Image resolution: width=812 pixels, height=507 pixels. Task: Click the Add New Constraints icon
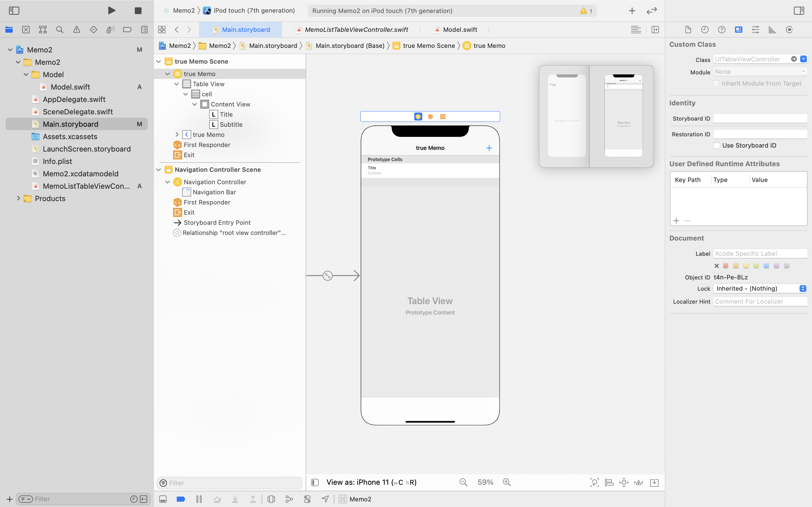click(624, 482)
